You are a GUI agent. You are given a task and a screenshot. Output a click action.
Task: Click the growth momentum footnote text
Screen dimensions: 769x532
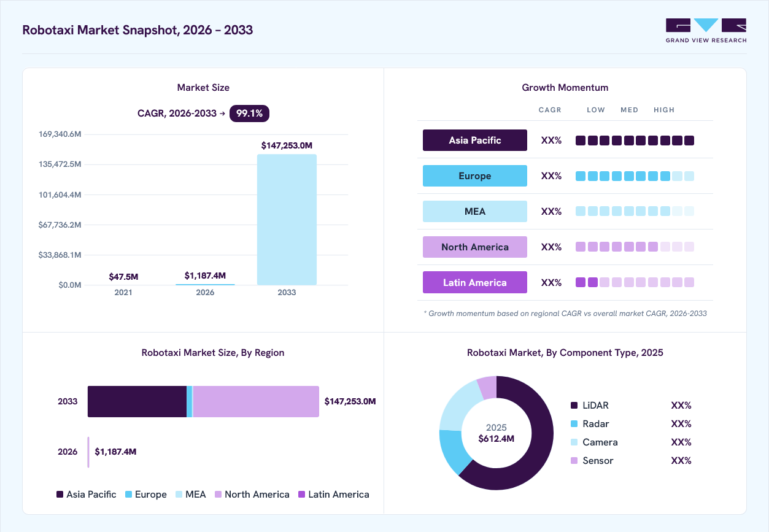point(565,314)
